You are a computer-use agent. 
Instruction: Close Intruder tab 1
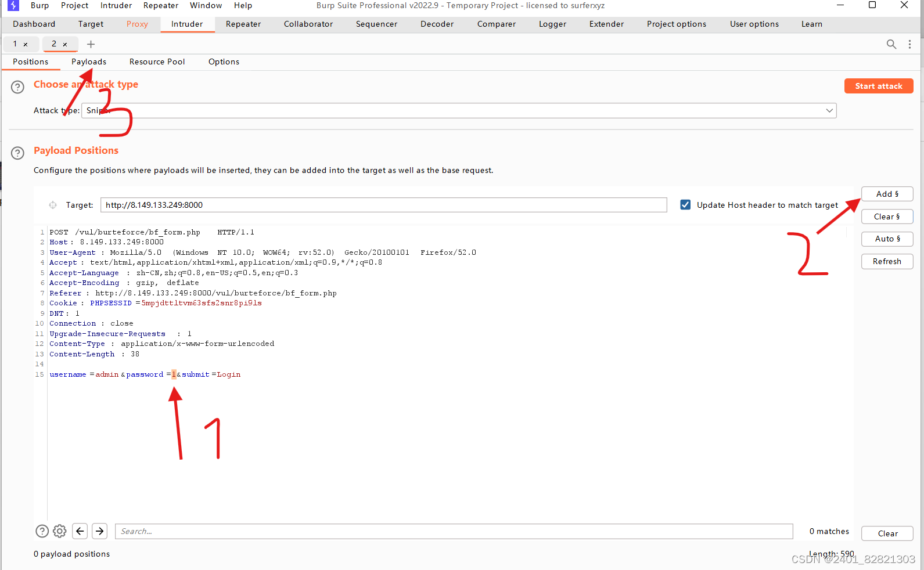pos(26,44)
